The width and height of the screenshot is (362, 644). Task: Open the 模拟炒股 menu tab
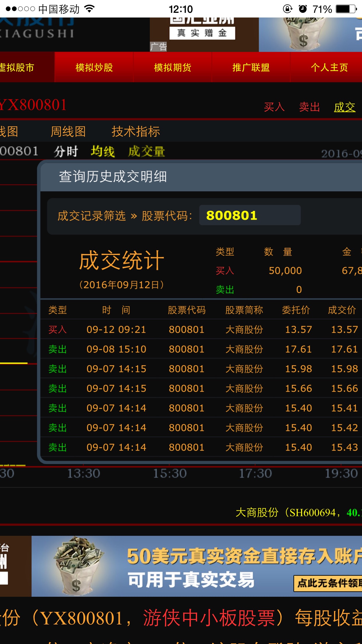click(x=94, y=67)
